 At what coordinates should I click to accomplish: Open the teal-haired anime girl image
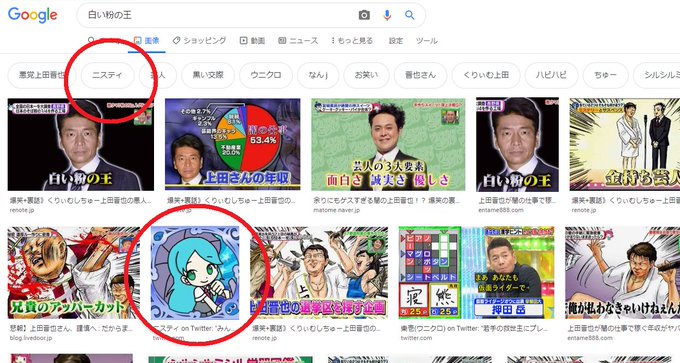(x=195, y=272)
